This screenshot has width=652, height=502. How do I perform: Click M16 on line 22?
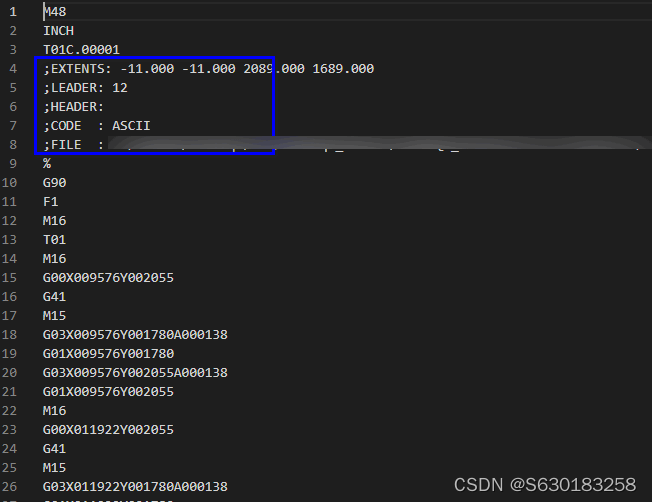point(54,411)
